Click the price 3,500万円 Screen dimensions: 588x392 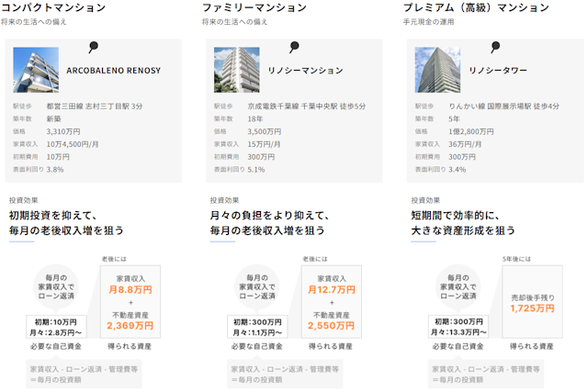(265, 131)
